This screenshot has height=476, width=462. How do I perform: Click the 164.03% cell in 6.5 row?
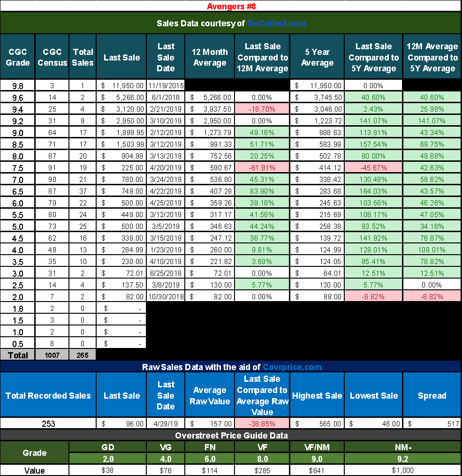373,191
